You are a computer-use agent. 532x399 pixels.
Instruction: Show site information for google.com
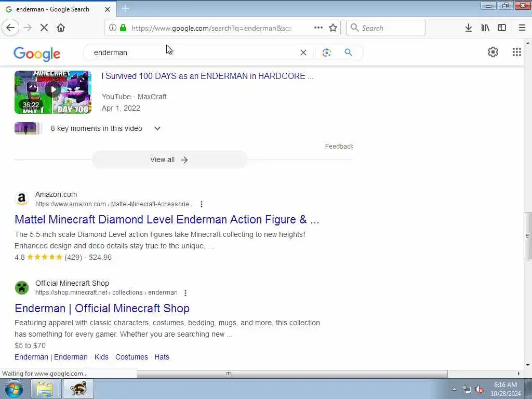pyautogui.click(x=113, y=28)
